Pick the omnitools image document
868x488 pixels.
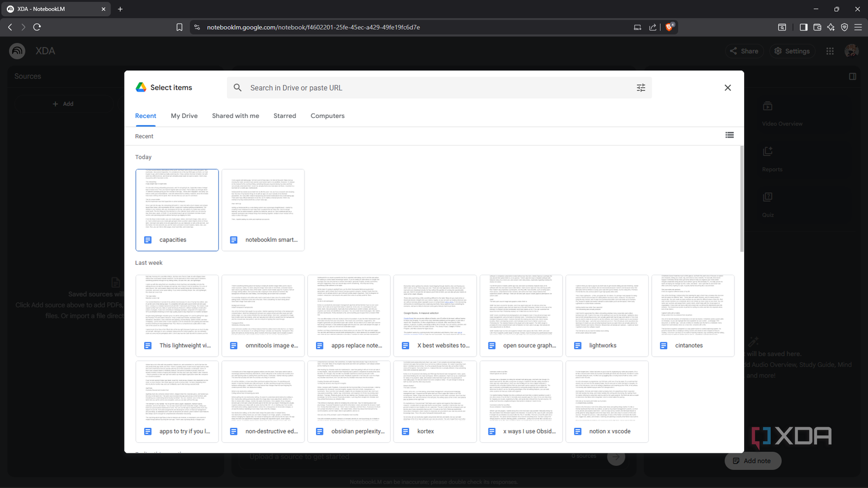coord(263,316)
